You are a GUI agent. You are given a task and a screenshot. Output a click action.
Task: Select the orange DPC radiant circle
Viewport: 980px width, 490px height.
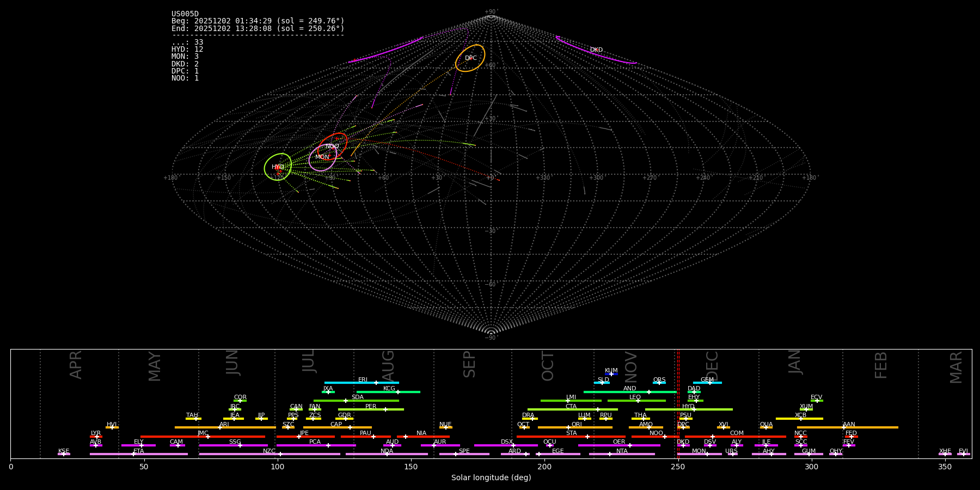tap(470, 58)
